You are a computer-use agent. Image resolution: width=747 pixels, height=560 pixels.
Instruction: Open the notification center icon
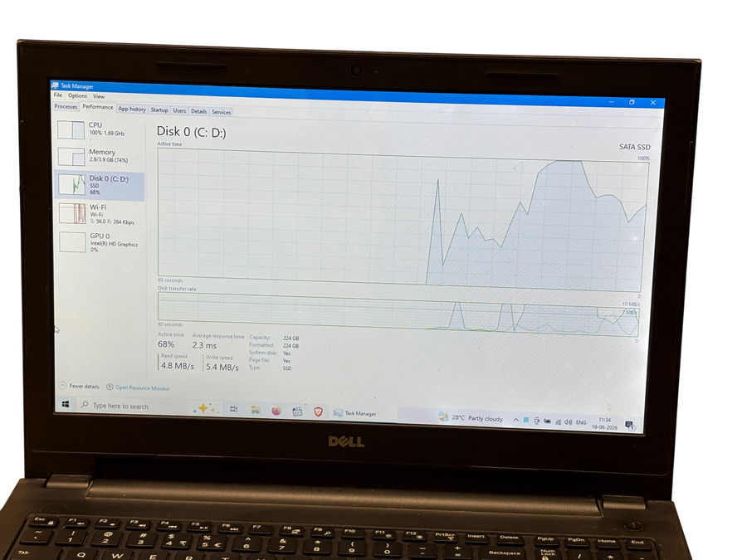click(629, 426)
